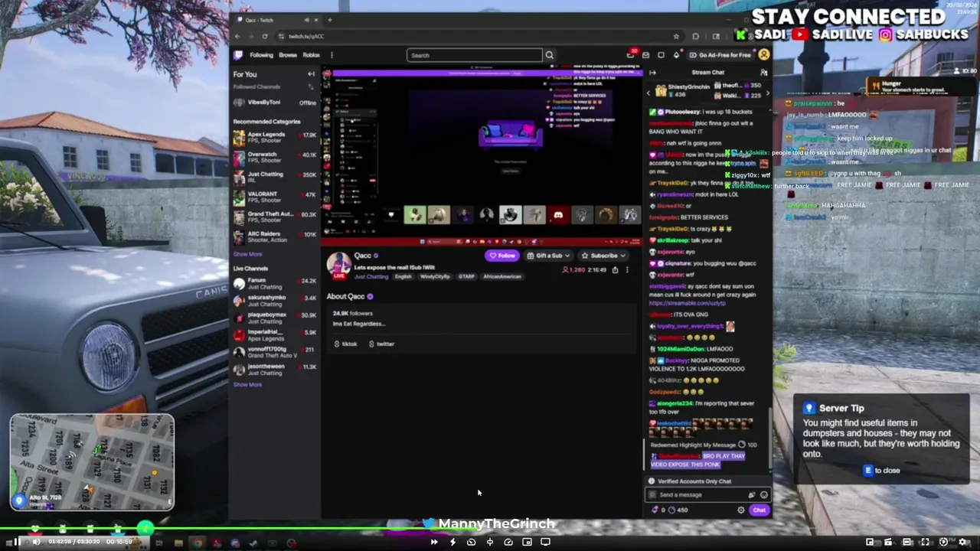Expand Show More under Recommended Categories
This screenshot has width=980, height=551.
click(247, 254)
